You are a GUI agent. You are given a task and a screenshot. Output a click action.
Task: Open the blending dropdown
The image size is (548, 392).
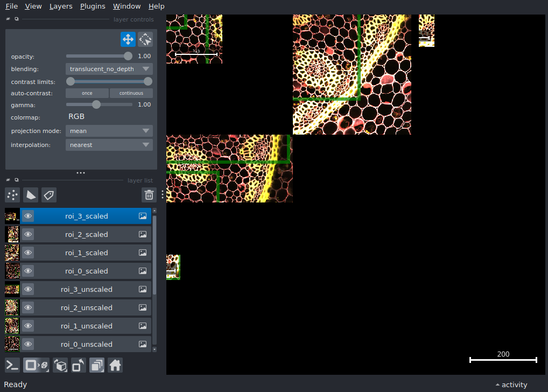click(109, 69)
